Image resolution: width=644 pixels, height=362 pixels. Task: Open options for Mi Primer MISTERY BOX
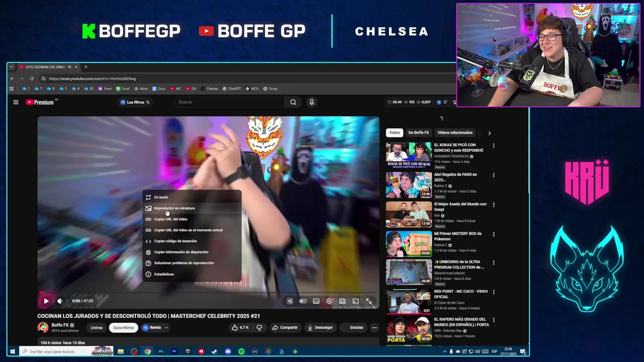pos(494,234)
